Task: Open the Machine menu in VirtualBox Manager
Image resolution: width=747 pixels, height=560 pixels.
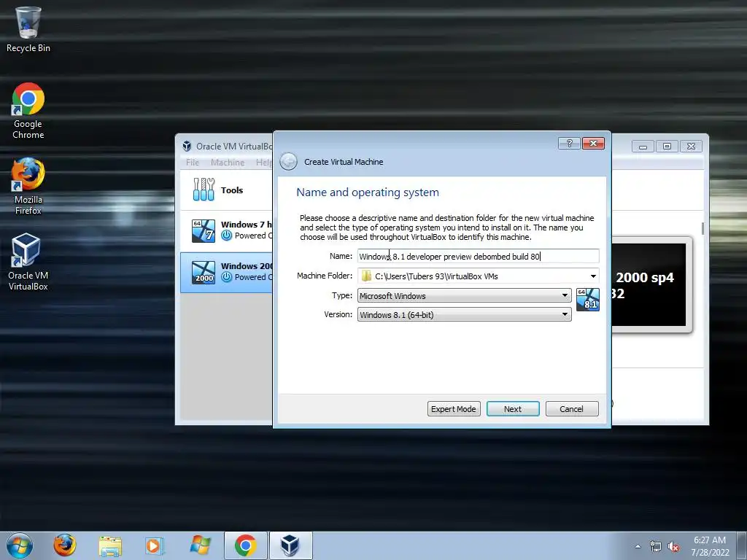Action: [x=228, y=163]
